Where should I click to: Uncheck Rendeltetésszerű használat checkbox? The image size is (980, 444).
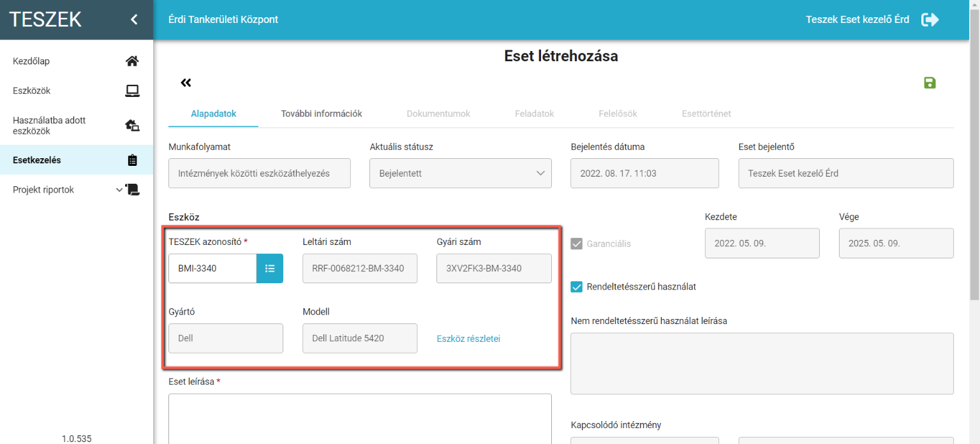point(577,286)
